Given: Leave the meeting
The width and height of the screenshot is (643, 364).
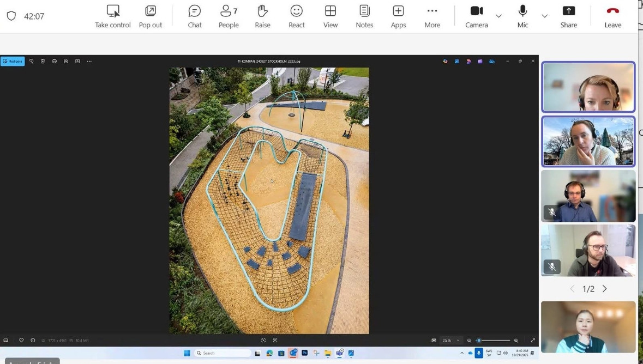Looking at the screenshot, I should pyautogui.click(x=612, y=16).
